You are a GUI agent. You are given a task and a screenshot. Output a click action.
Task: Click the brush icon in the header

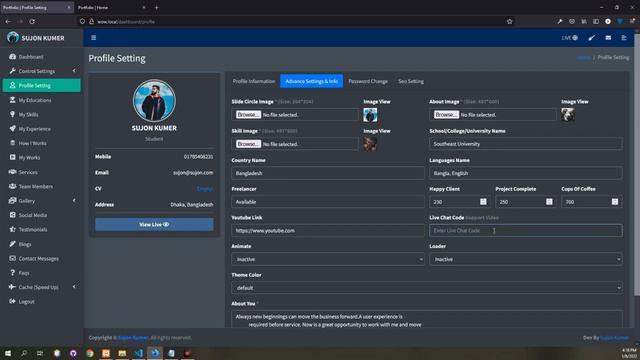pos(591,38)
